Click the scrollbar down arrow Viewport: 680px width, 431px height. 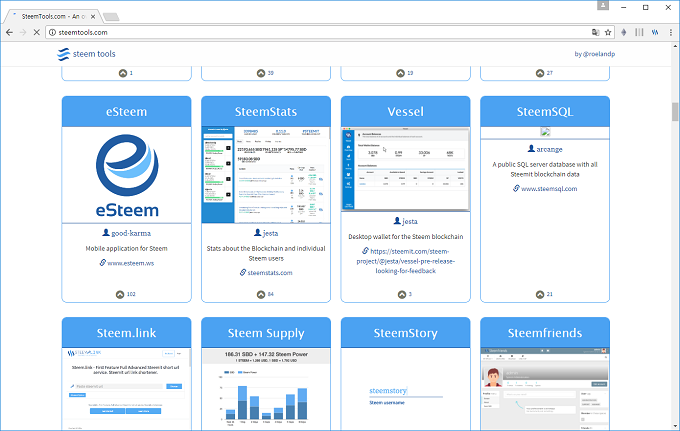(675, 427)
